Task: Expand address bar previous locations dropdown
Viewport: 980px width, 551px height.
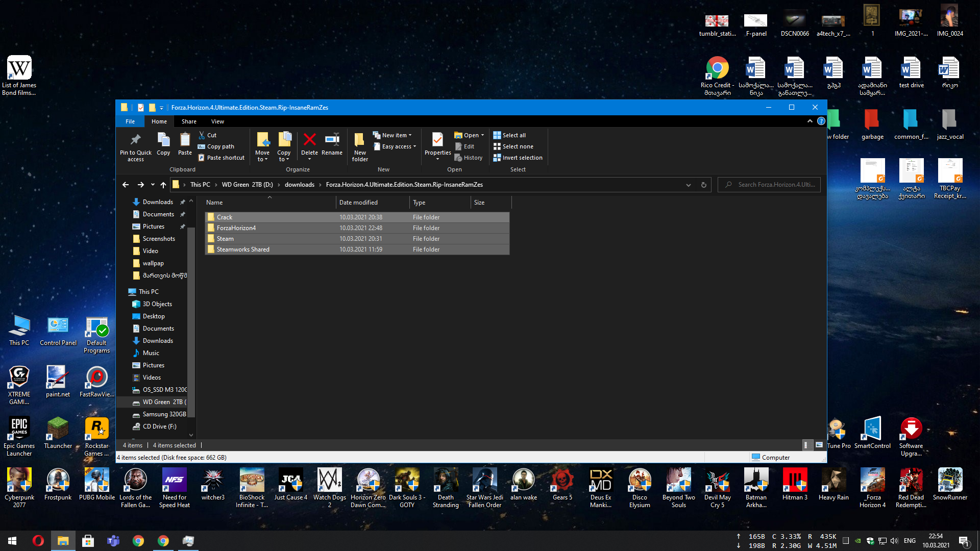Action: pos(688,185)
